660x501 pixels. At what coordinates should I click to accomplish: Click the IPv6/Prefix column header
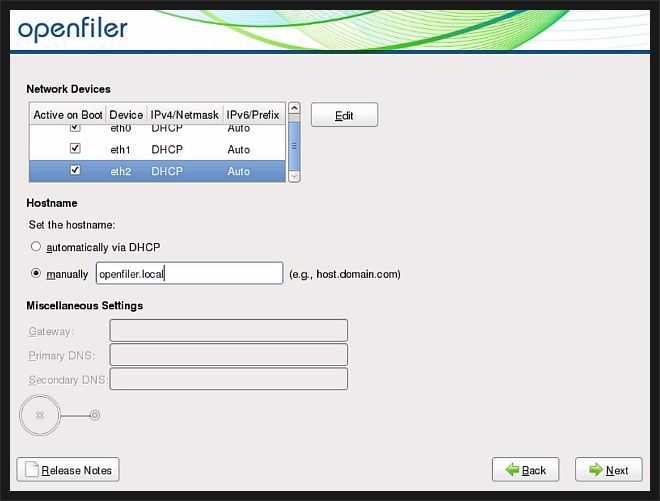[253, 115]
